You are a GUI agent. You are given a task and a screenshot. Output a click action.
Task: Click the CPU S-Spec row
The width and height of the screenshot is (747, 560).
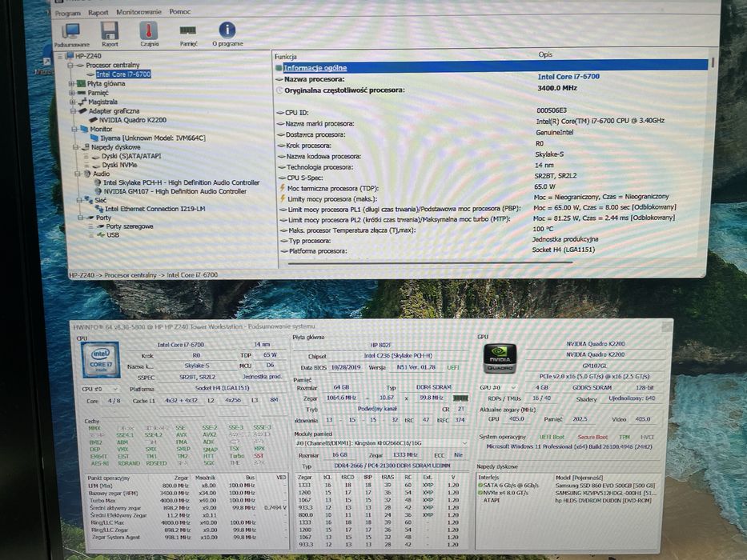491,177
